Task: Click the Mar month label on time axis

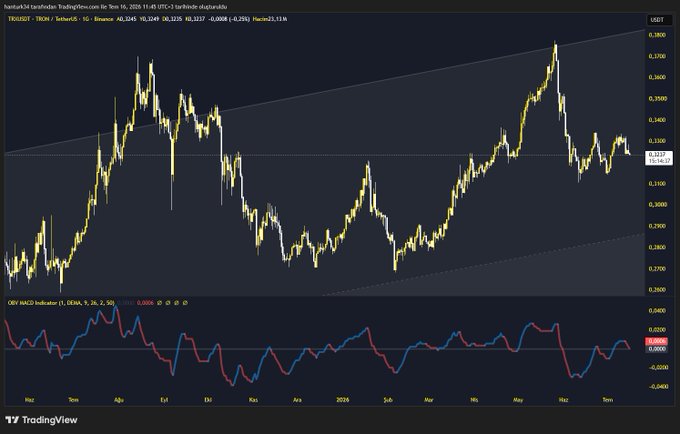Action: tap(428, 400)
